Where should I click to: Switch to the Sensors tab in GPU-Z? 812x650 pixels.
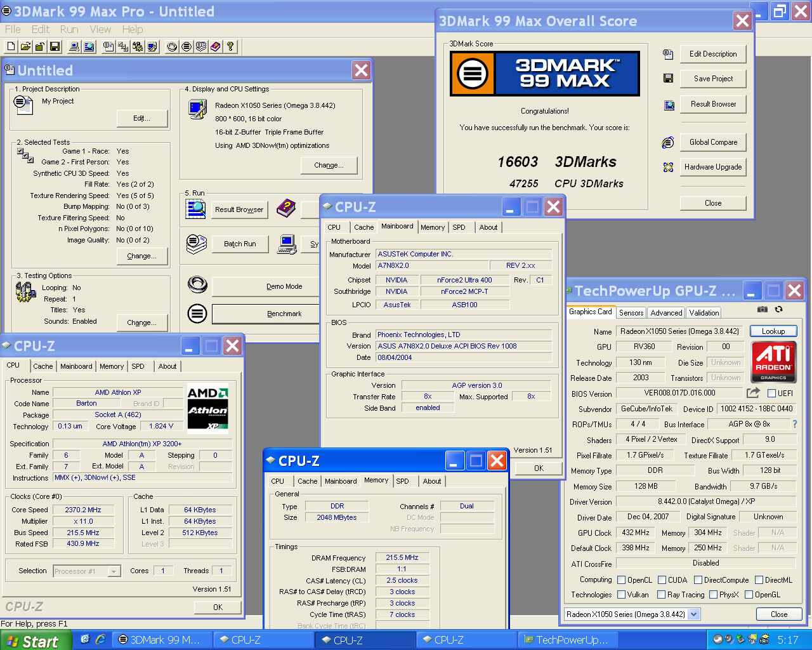point(631,312)
